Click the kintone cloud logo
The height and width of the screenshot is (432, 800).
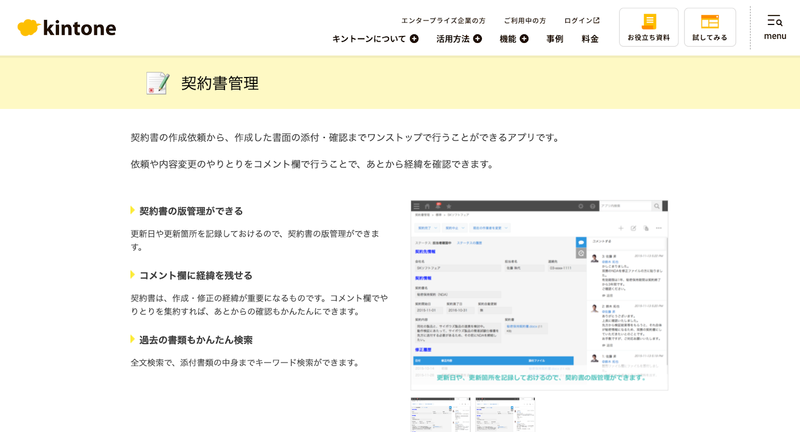point(66,28)
